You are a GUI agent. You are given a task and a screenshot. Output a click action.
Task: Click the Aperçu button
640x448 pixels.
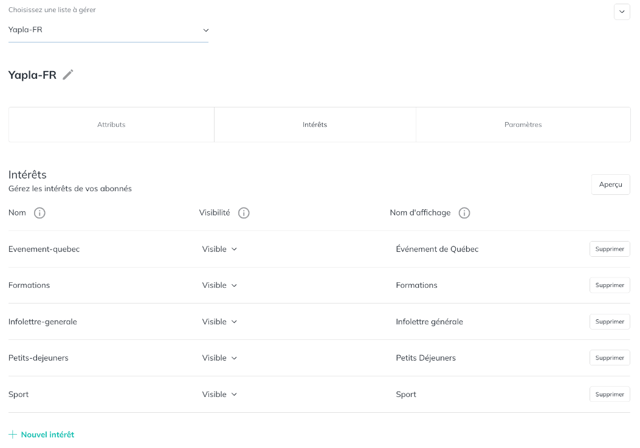[x=610, y=184]
